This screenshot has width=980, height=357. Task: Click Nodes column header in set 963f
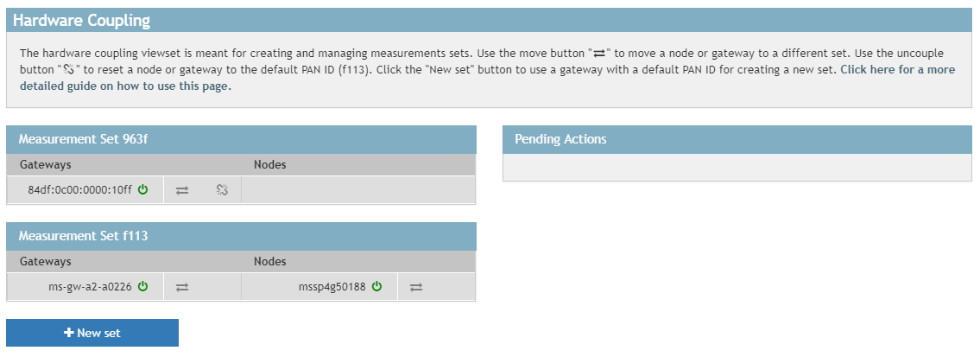(269, 164)
